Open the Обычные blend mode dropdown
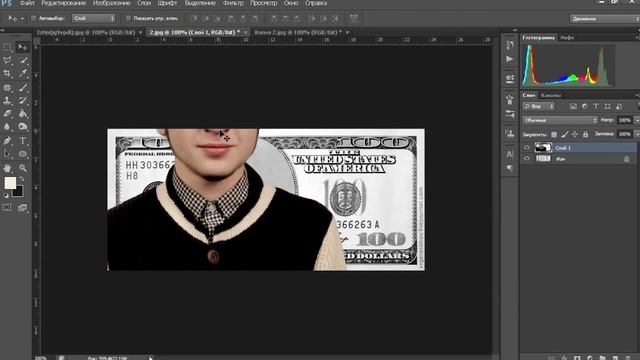The width and height of the screenshot is (640, 360). tap(560, 120)
